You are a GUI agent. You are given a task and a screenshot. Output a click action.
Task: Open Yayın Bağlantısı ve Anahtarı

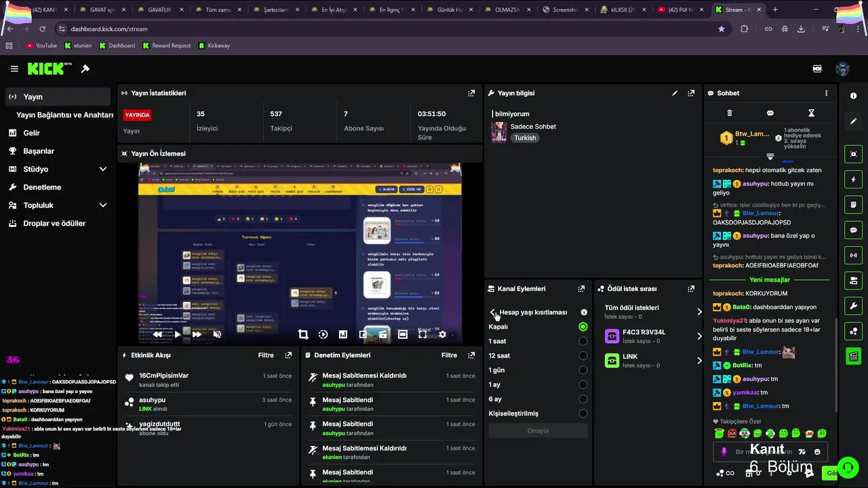tap(64, 115)
